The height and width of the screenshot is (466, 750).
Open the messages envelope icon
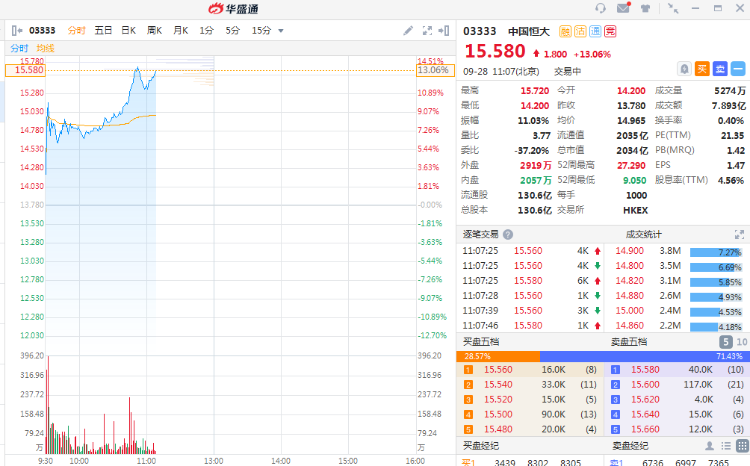[623, 8]
